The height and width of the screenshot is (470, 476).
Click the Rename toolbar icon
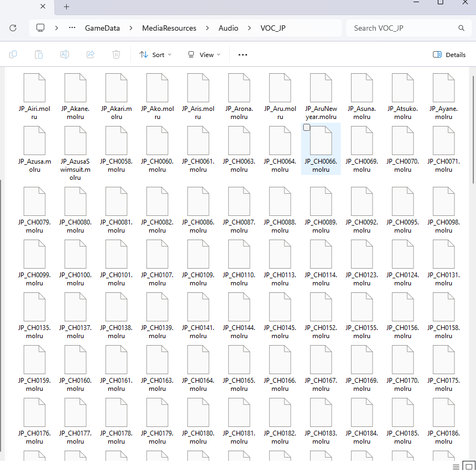[65, 55]
